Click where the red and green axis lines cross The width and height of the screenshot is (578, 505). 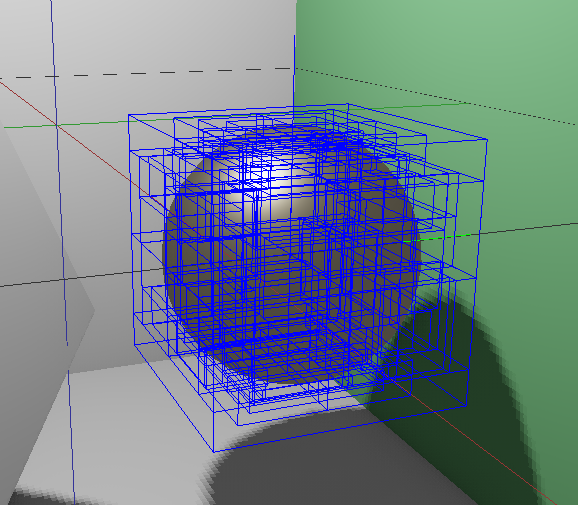point(57,125)
